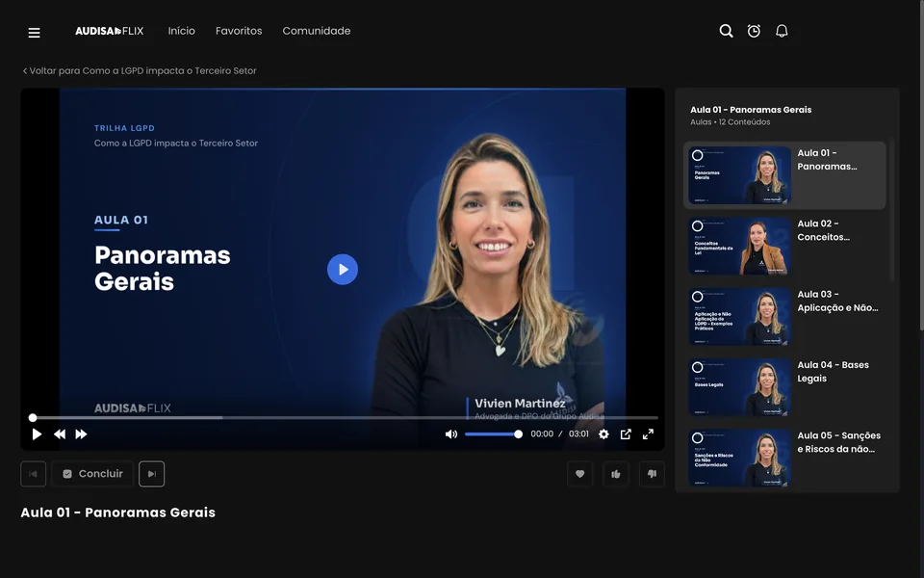Like the lesson with thumbs up
Viewport: 924px width, 578px height.
[616, 474]
